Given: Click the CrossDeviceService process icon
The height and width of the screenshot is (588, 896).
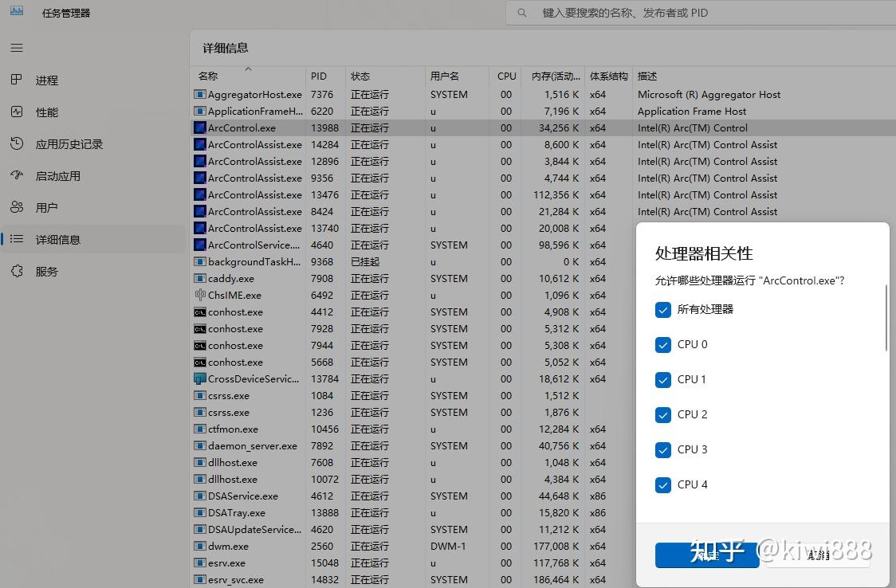Looking at the screenshot, I should pos(200,379).
